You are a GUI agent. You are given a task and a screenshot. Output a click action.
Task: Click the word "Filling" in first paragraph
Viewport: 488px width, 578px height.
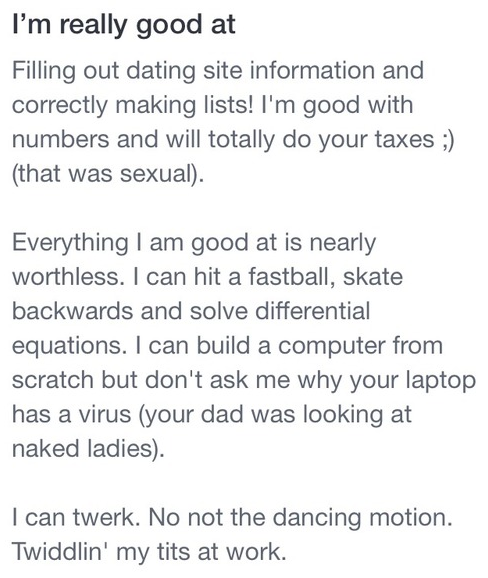44,71
